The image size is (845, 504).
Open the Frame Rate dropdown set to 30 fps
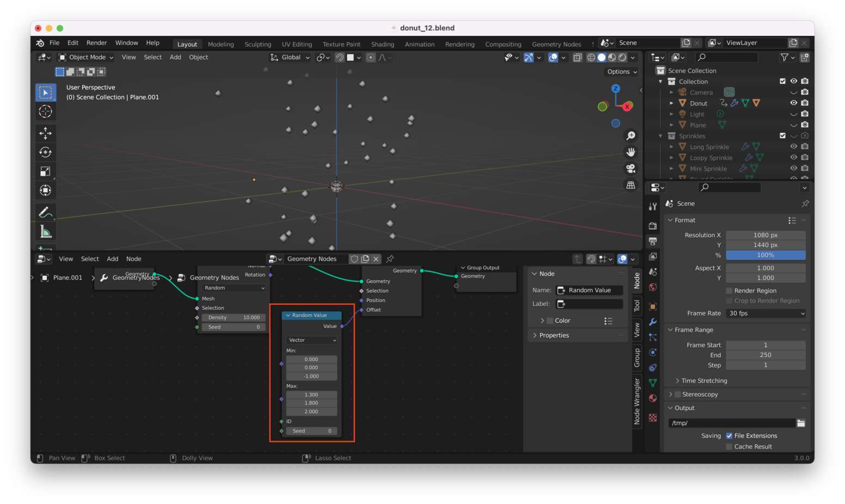tap(766, 313)
